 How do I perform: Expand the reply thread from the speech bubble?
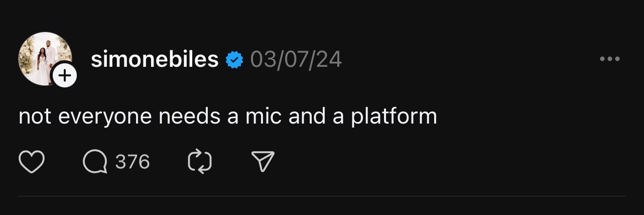click(95, 162)
